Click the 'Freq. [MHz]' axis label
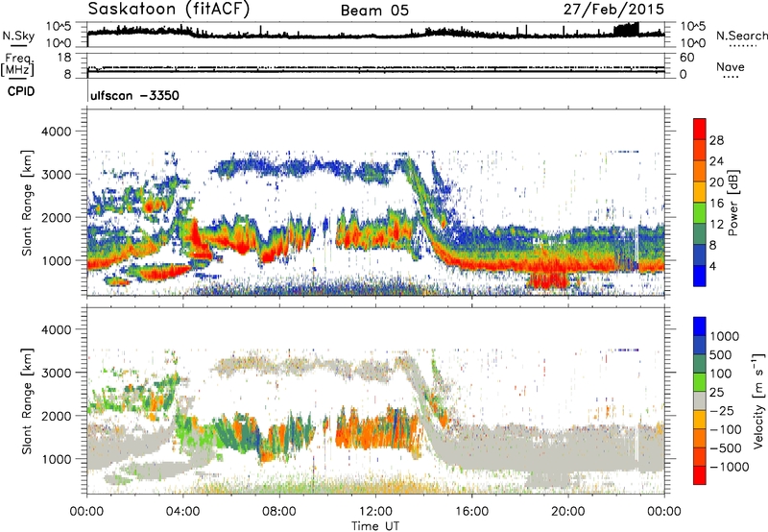 tap(17, 65)
